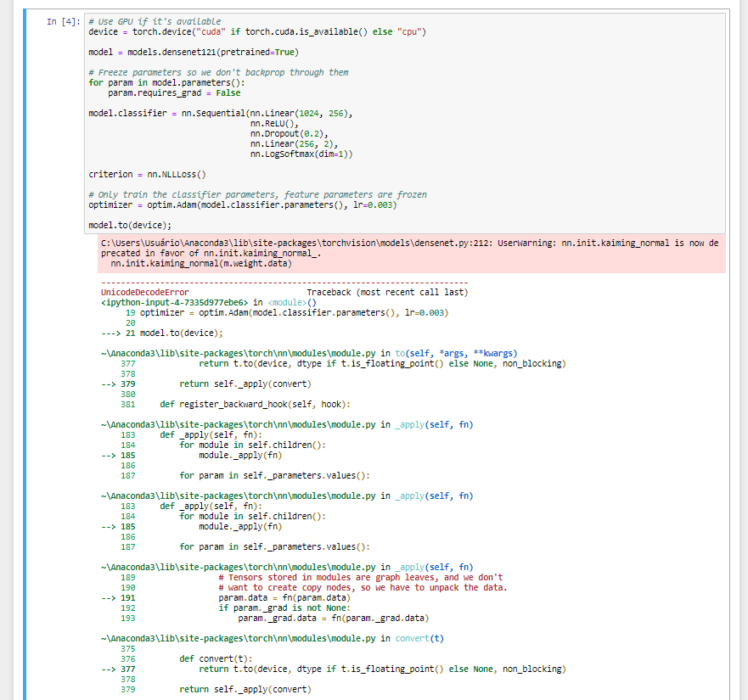Click the ipython-input-4-7335d977ebe6 reference

click(173, 302)
